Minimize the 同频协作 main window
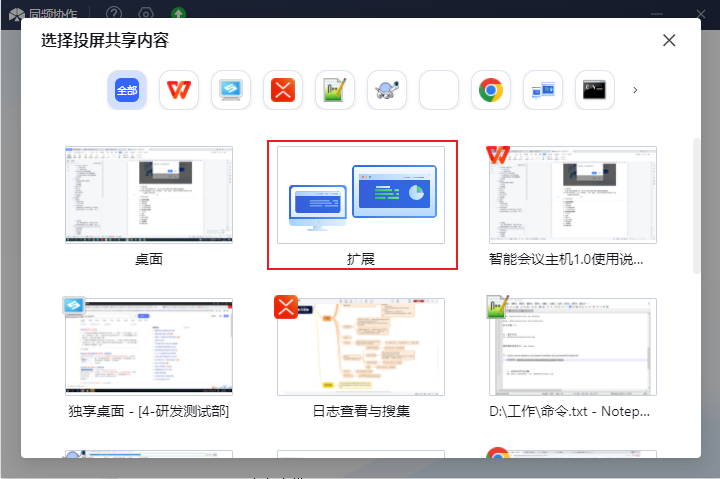This screenshot has width=720, height=479. tap(657, 14)
